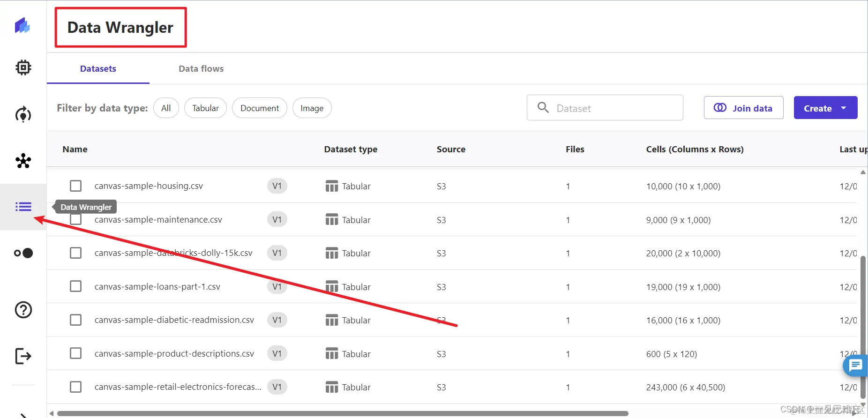Click V1 badge of canvas-sample-product-descriptions.csv

tap(277, 353)
